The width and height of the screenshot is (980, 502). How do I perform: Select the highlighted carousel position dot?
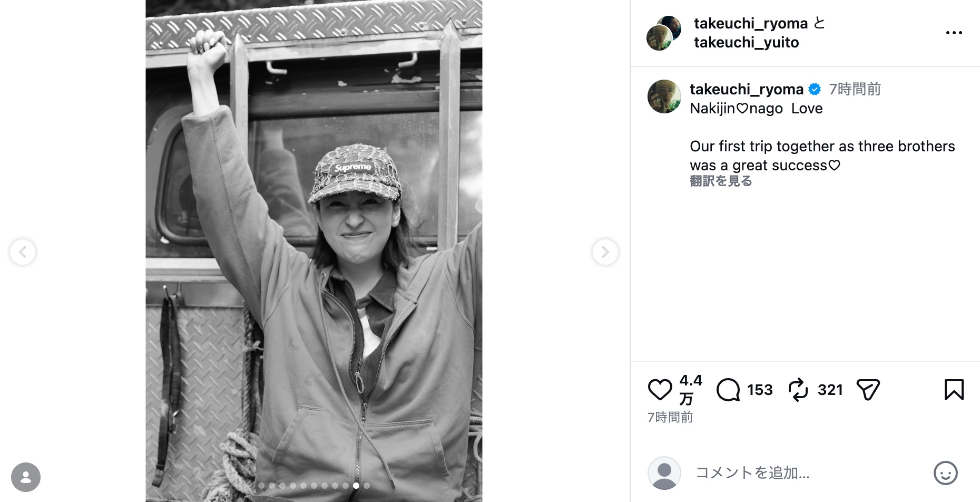pyautogui.click(x=356, y=486)
